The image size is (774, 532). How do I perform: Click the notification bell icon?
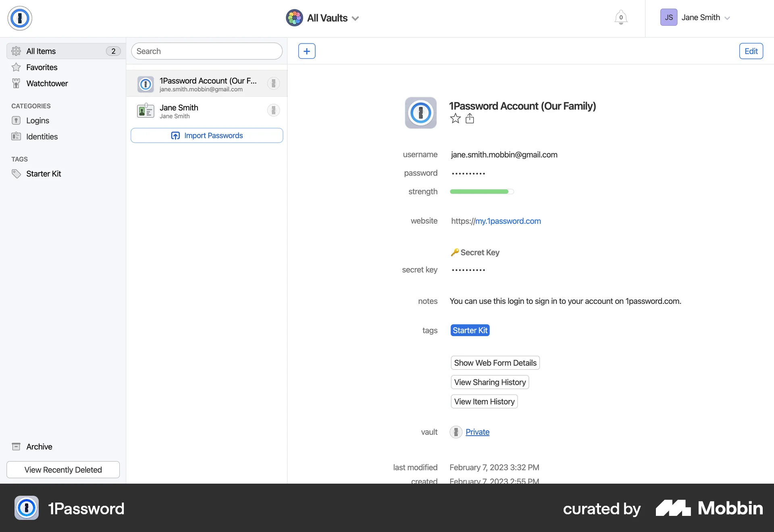tap(621, 17)
